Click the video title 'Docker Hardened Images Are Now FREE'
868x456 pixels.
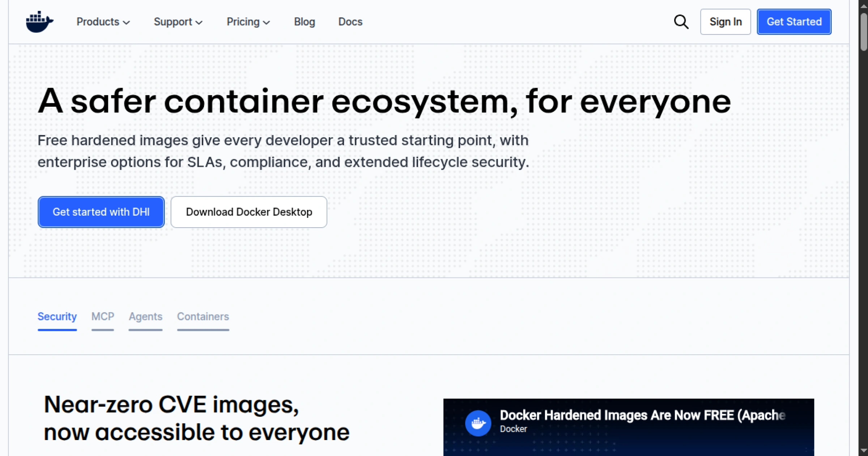[x=642, y=415]
